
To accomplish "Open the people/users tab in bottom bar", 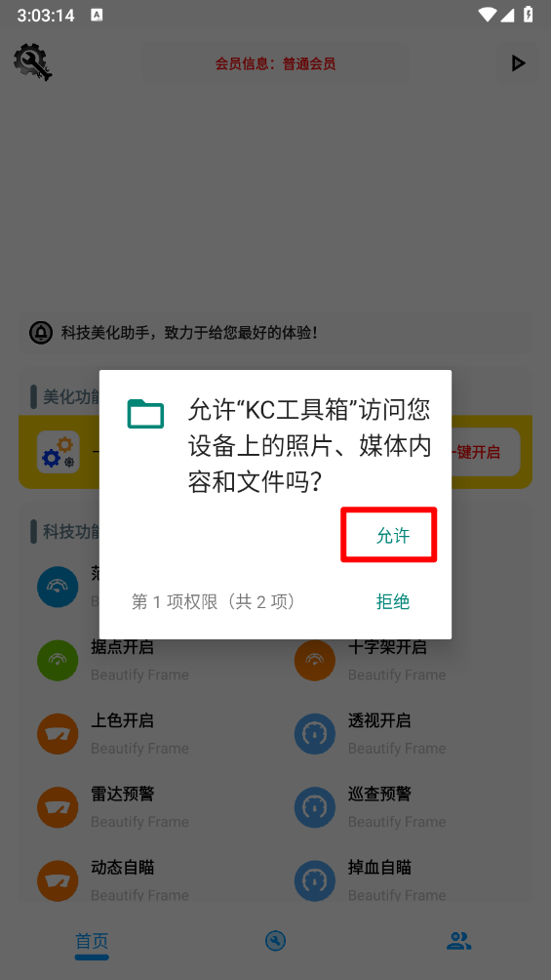I will click(458, 941).
